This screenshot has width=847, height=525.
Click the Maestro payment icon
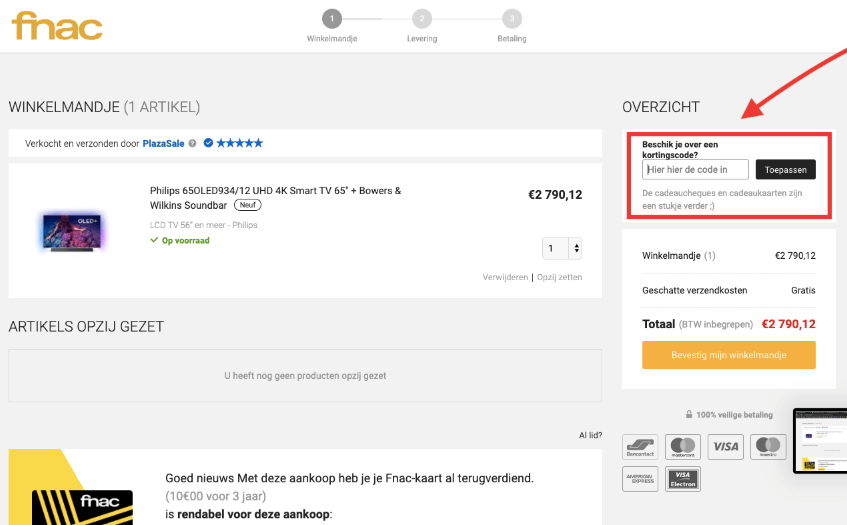[768, 447]
